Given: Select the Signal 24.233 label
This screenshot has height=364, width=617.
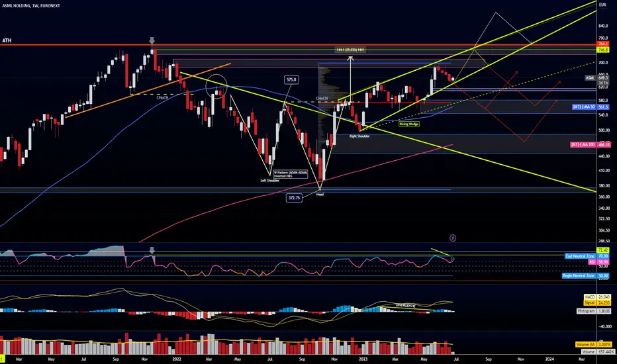Looking at the screenshot, I should (x=597, y=302).
